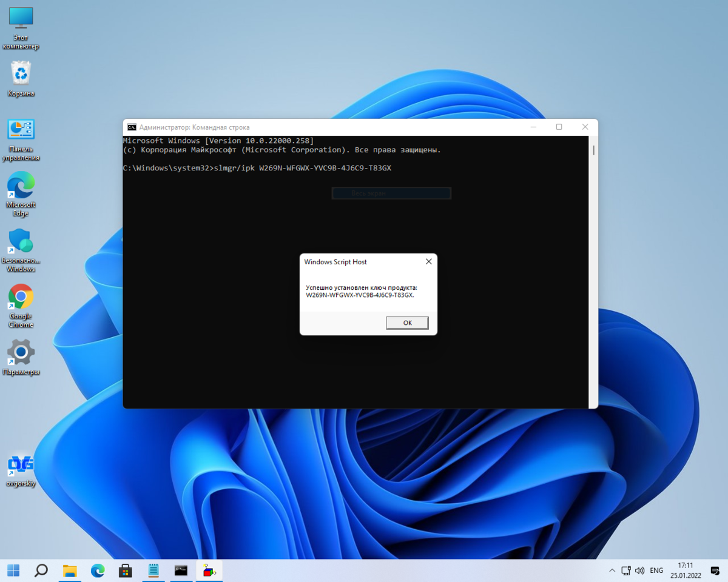Open Command Prompt title bar system menu icon
This screenshot has height=582, width=728.
(132, 127)
